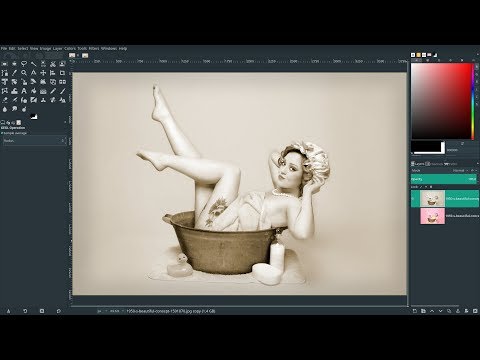Select the Select by Color tool

(43, 64)
